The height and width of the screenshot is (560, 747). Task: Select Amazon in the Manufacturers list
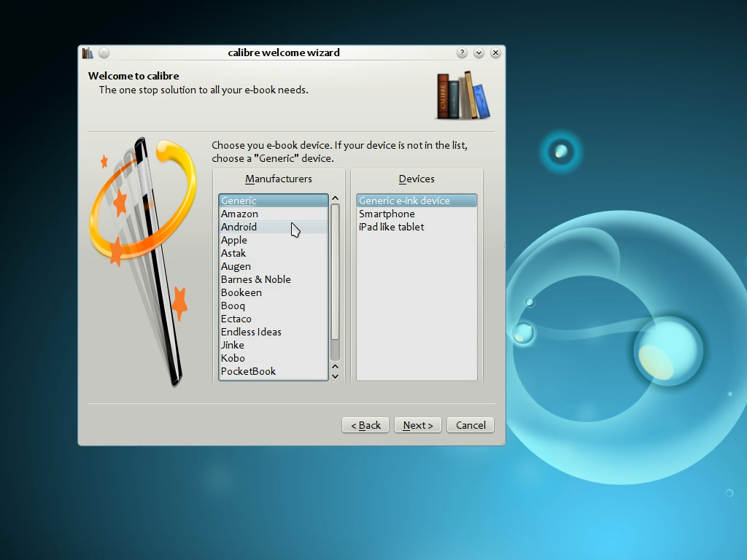(240, 214)
